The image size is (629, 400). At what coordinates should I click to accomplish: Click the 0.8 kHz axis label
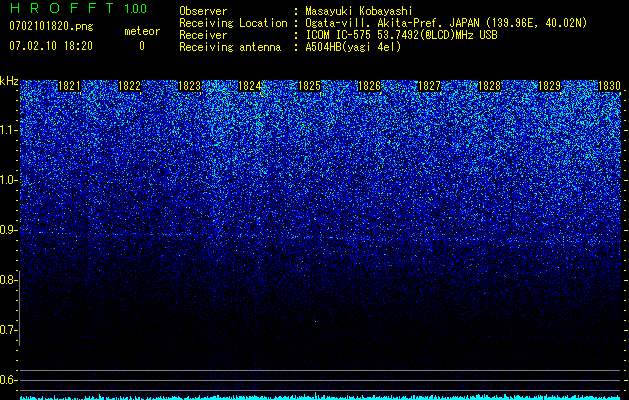[9, 280]
